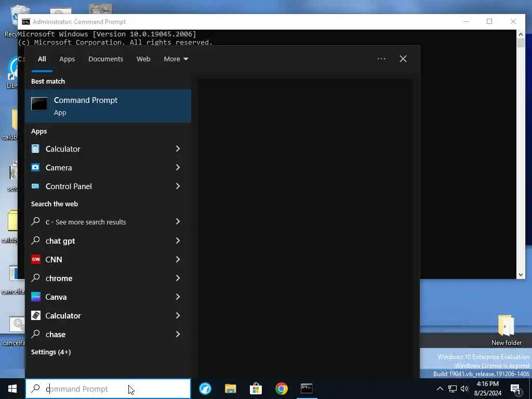Viewport: 532px width, 399px height.
Task: Minimize the Command Prompt window
Action: coord(466,21)
